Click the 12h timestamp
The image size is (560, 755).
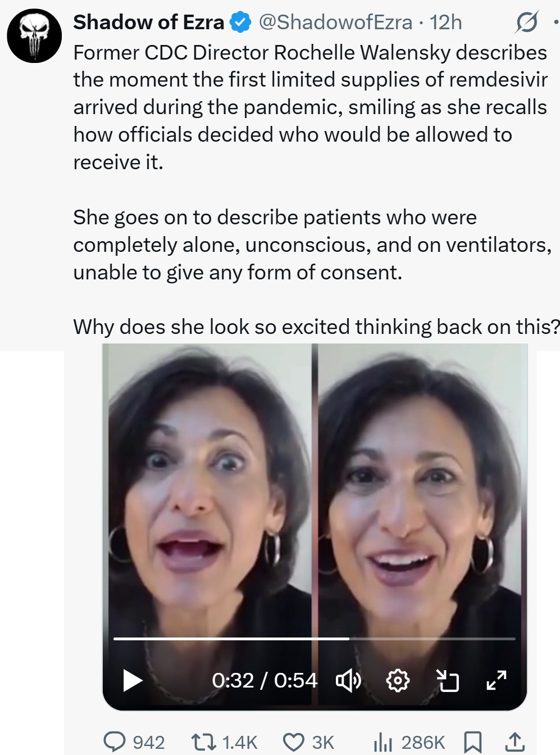point(446,22)
